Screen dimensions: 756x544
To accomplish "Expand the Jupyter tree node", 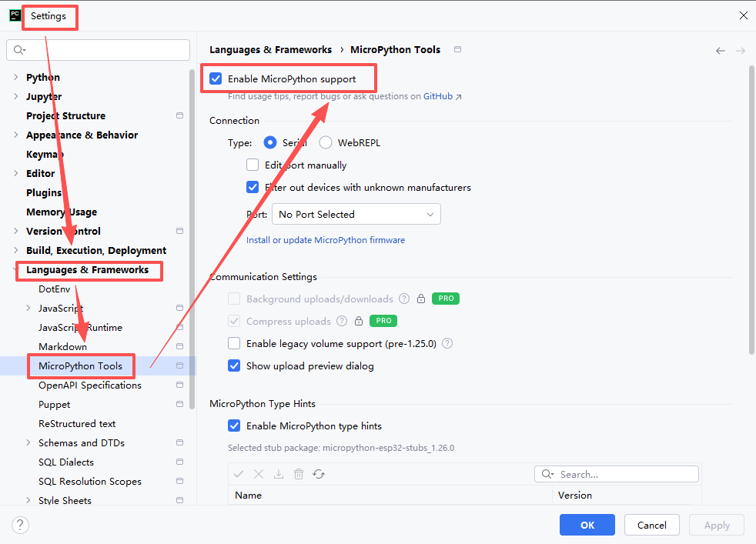I will coord(16,96).
